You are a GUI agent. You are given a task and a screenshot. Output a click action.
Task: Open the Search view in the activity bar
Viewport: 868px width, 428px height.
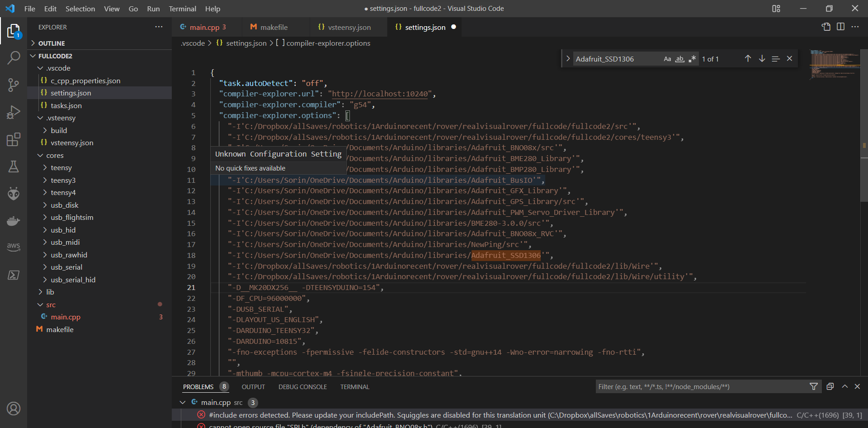tap(14, 58)
